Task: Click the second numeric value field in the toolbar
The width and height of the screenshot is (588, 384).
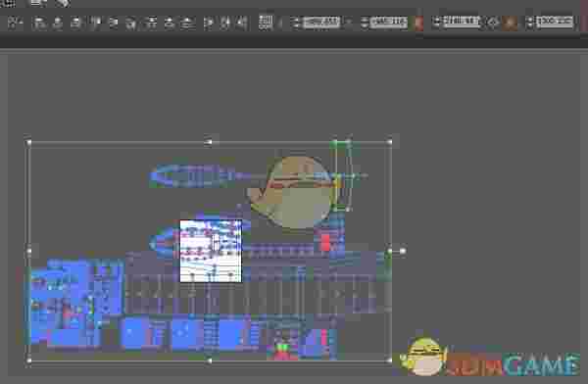Action: pyautogui.click(x=389, y=23)
